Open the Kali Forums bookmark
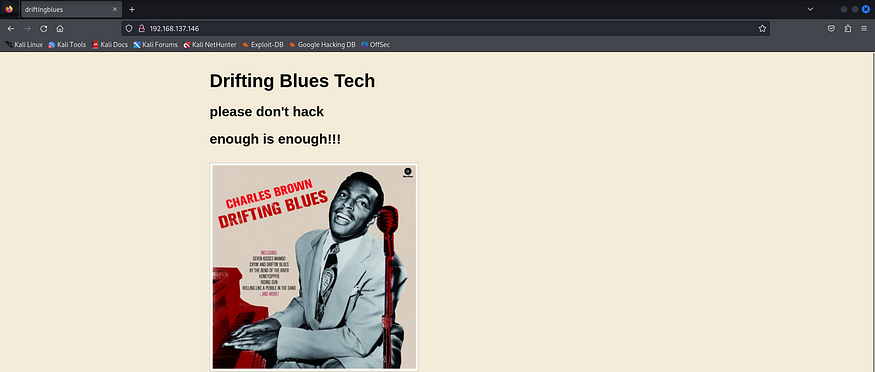Screen dimensions: 875x372 156,45
